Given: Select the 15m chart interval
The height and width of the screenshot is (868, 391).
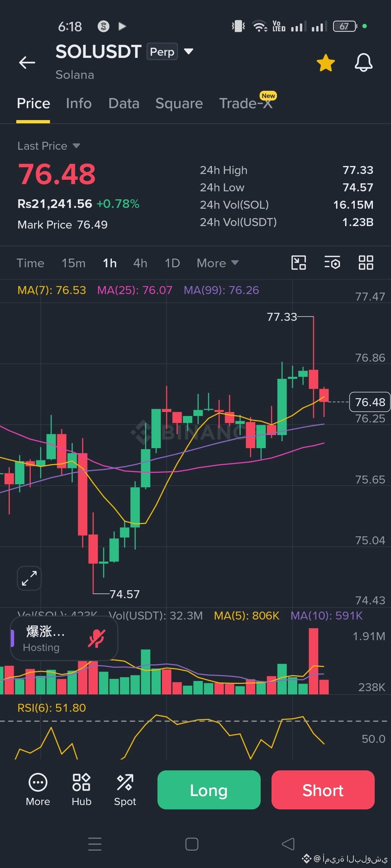Looking at the screenshot, I should click(73, 263).
